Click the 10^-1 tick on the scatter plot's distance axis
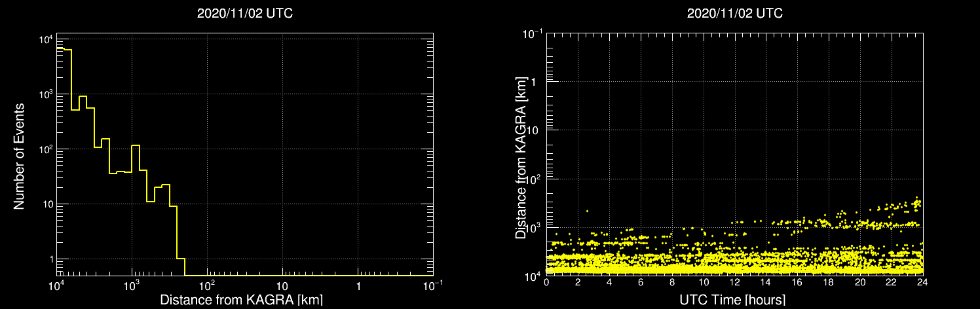The height and width of the screenshot is (309, 980). 532,33
